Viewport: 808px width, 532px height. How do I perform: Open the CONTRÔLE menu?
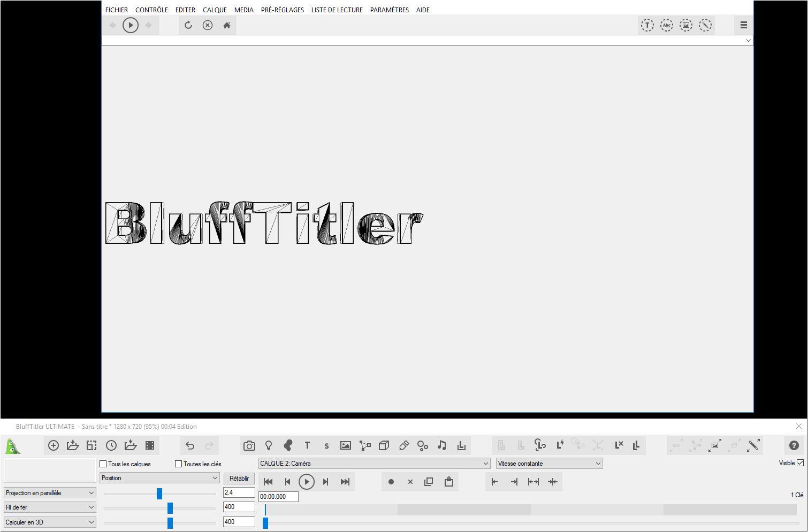151,10
